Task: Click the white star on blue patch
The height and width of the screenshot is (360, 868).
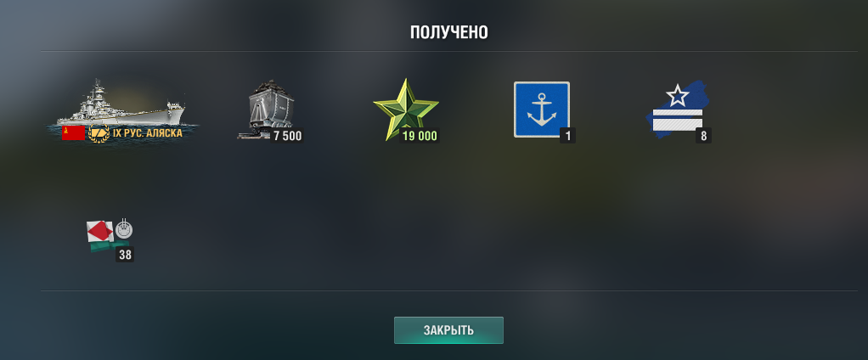Action: click(678, 96)
